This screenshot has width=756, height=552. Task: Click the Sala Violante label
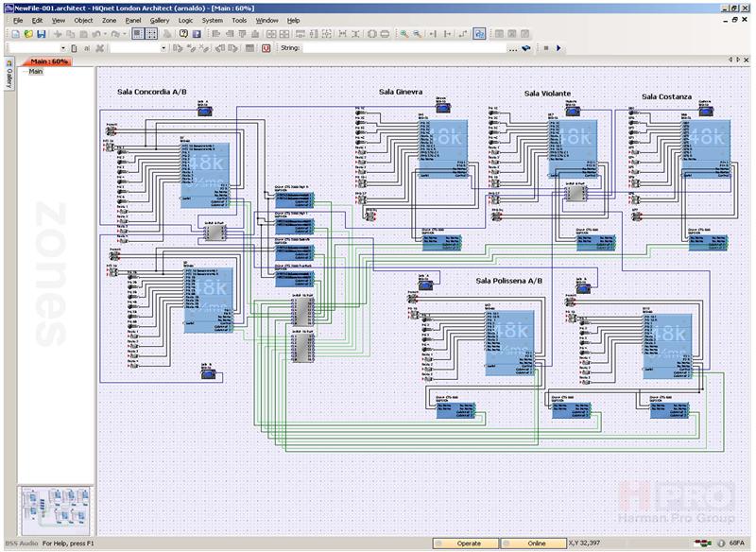[x=547, y=94]
